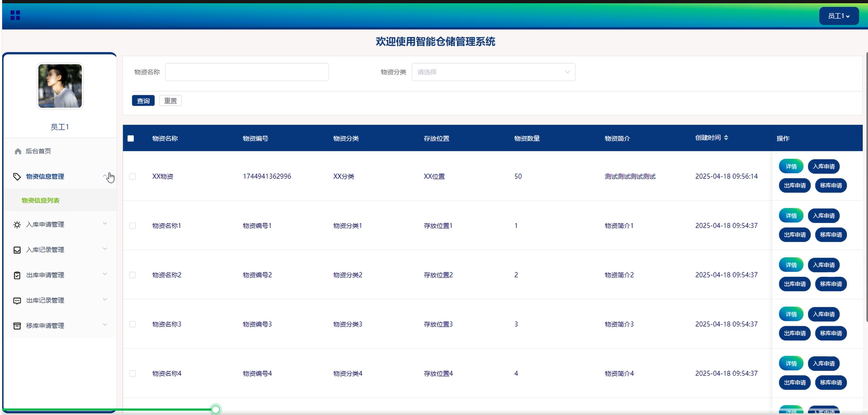Open 入库记录管理 menu item
The height and width of the screenshot is (415, 868).
point(60,250)
